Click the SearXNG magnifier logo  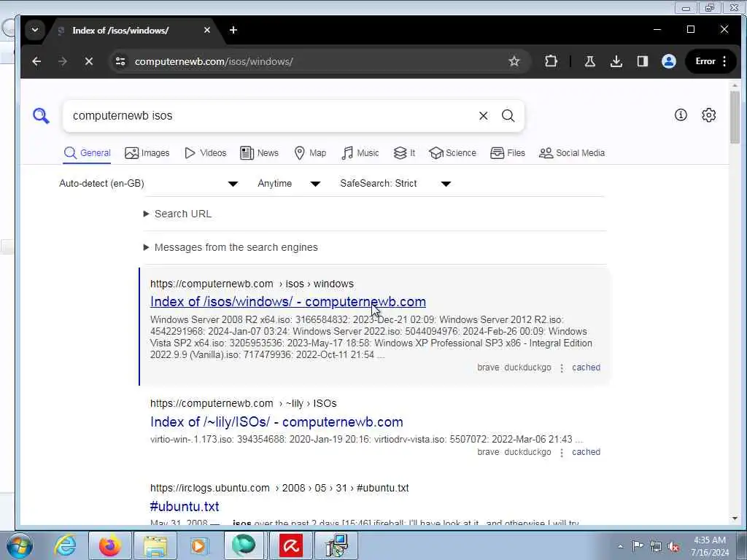click(x=41, y=116)
